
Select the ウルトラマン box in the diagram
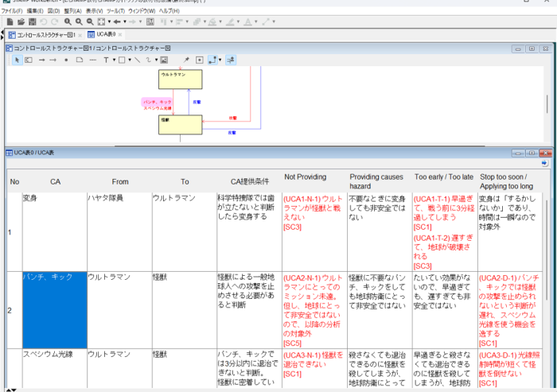pyautogui.click(x=181, y=80)
